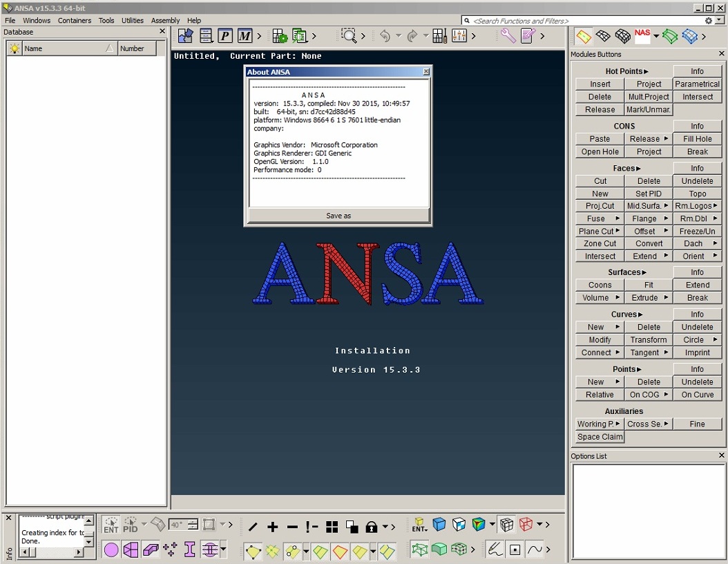Click the pink circle entity icon
This screenshot has width=728, height=564.
pyautogui.click(x=111, y=550)
